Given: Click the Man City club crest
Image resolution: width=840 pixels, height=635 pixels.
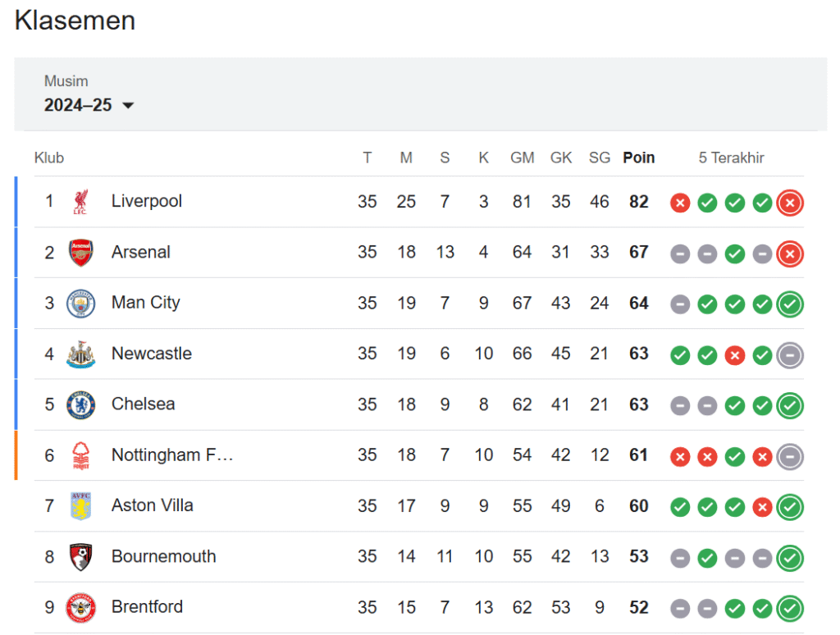Looking at the screenshot, I should pos(80,304).
